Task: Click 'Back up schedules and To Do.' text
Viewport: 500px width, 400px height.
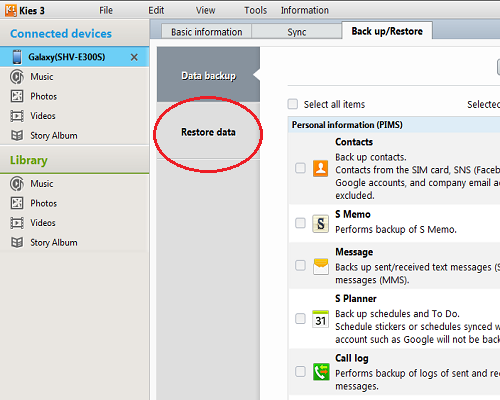Action: coord(397,314)
